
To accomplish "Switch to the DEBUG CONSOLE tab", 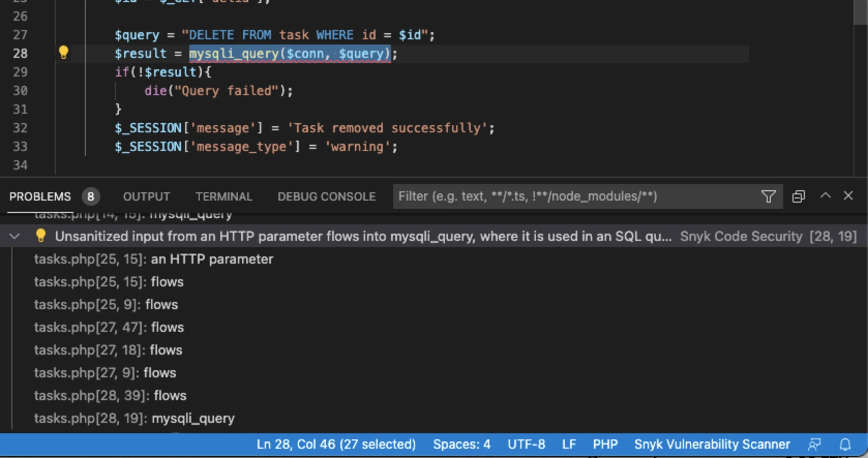I will [x=326, y=196].
